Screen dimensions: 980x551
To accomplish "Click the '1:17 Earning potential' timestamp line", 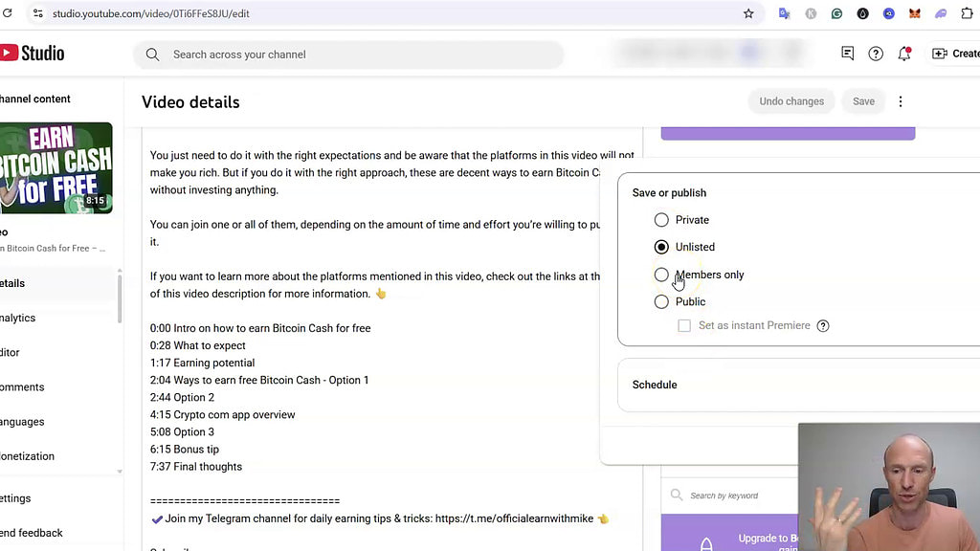I will click(202, 363).
